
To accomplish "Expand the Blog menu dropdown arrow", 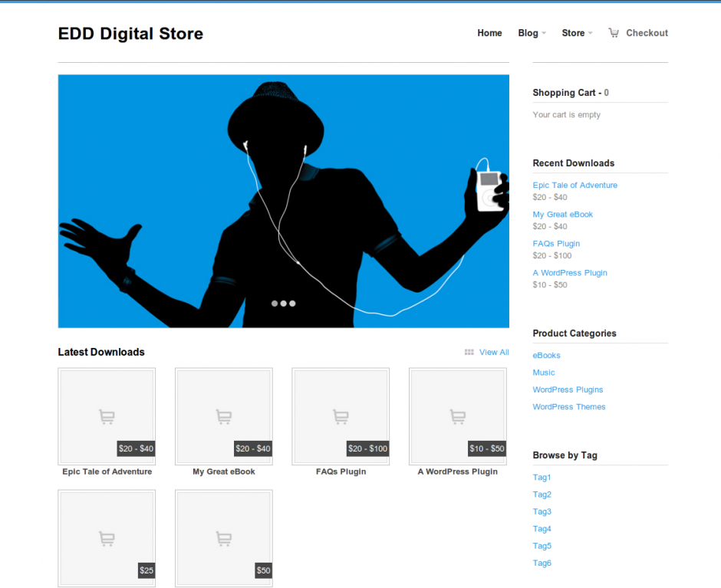I will pos(544,33).
